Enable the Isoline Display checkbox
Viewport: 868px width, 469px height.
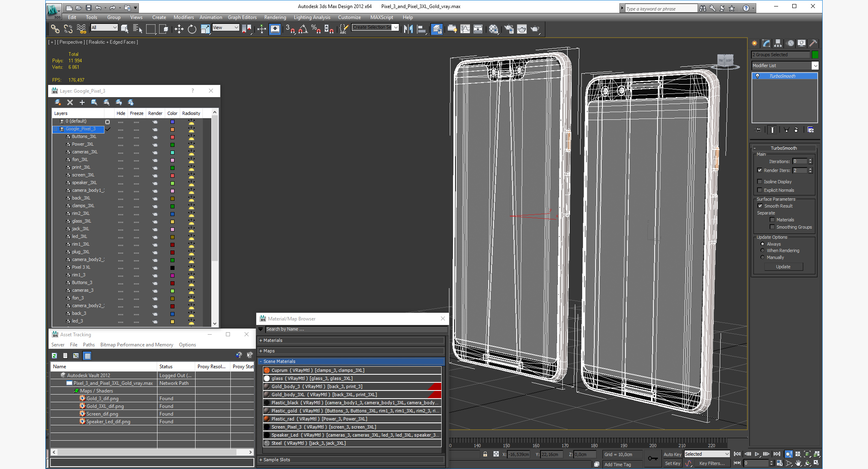[760, 182]
